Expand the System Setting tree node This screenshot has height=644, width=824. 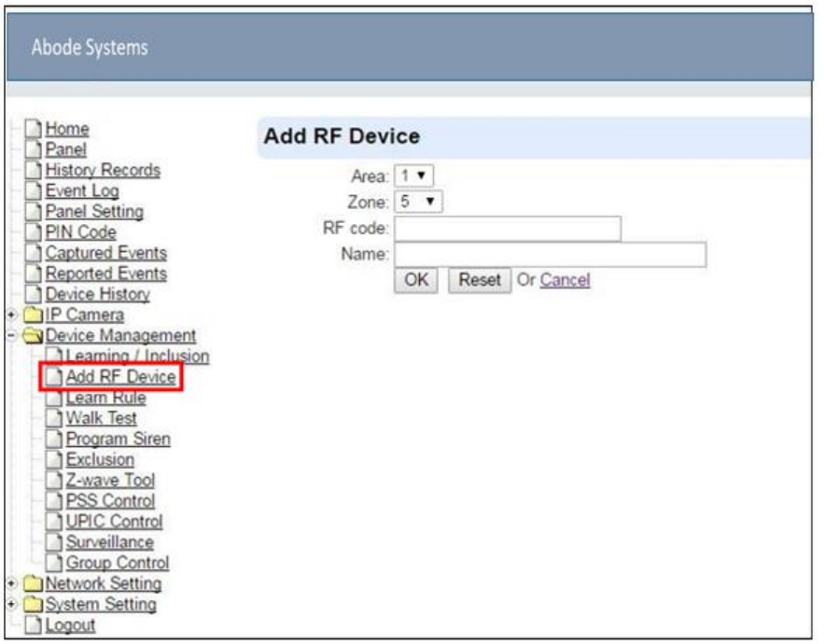pos(11,605)
